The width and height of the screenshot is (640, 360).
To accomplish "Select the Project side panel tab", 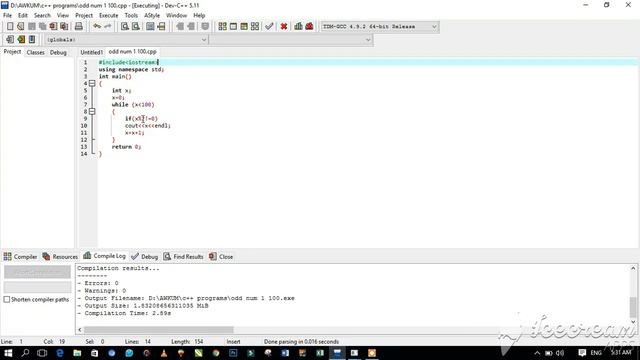I will point(12,52).
